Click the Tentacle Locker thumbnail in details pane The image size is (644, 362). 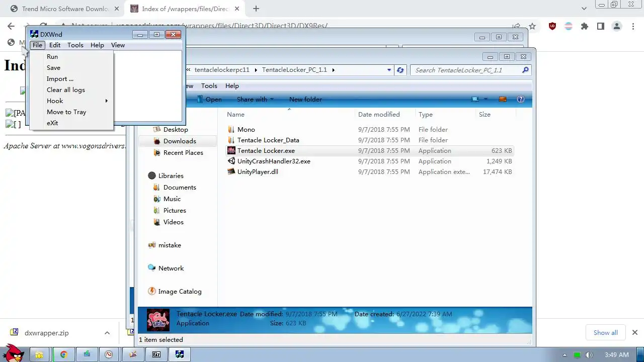pos(157,320)
